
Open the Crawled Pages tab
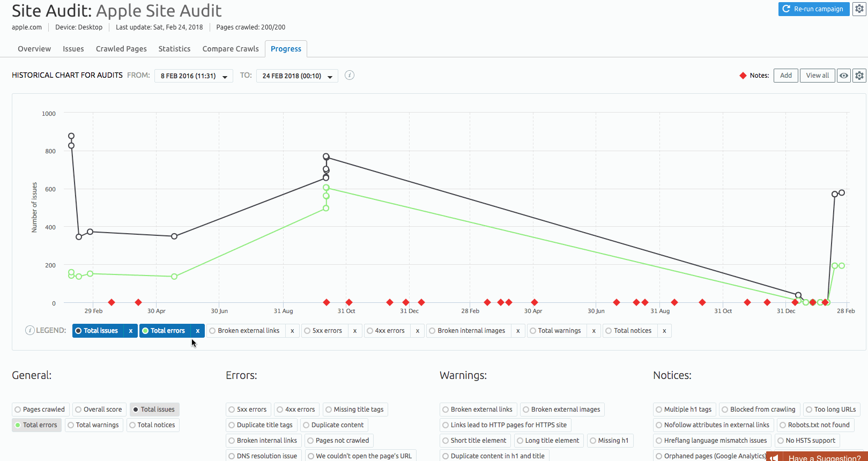121,49
